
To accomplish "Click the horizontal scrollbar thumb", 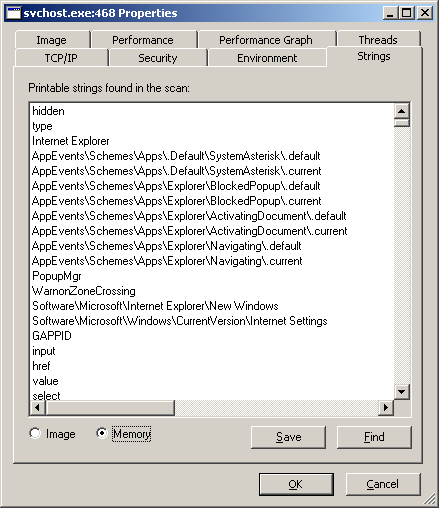I will pyautogui.click(x=110, y=407).
